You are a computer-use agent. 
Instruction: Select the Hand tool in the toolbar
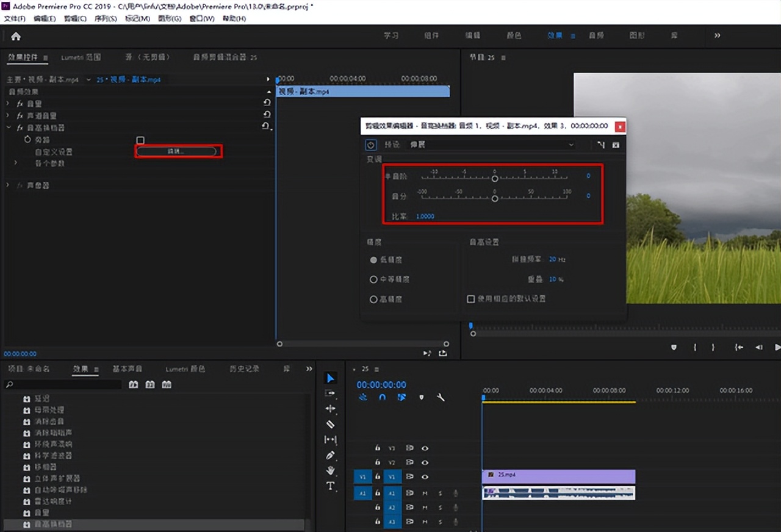coord(330,470)
